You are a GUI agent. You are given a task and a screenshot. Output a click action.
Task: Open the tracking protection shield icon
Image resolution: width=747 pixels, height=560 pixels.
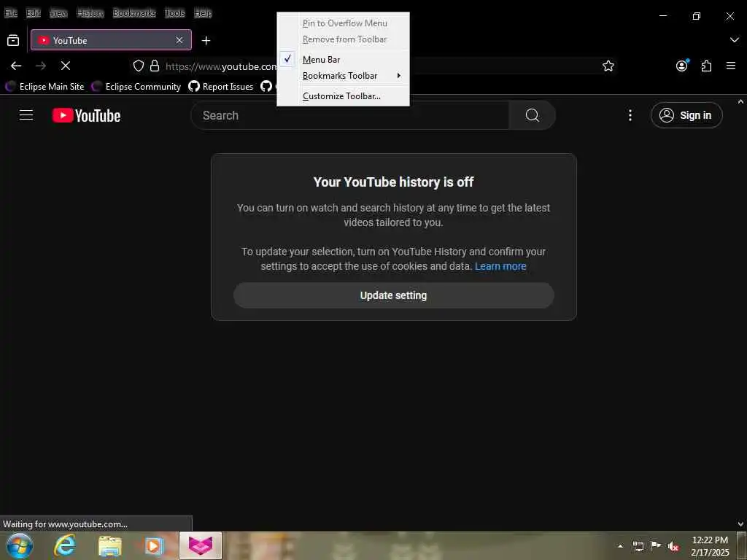click(138, 66)
